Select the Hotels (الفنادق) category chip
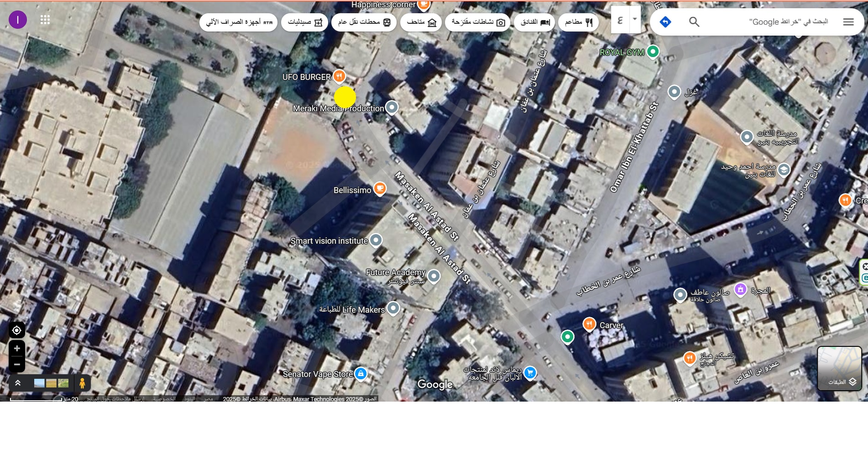Viewport: 868px width, 450px height. coord(534,22)
